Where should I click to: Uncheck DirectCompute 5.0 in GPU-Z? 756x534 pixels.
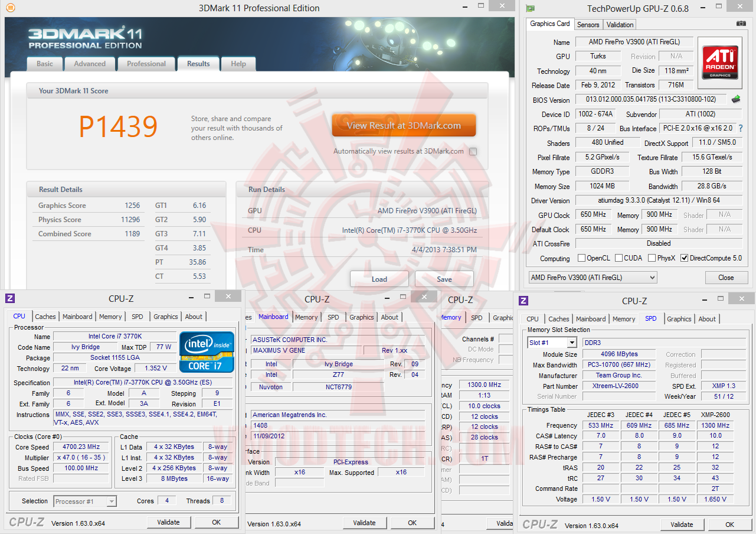685,258
